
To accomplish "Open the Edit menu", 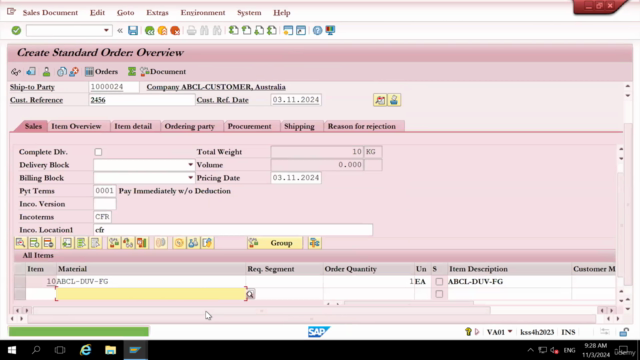I will [97, 13].
